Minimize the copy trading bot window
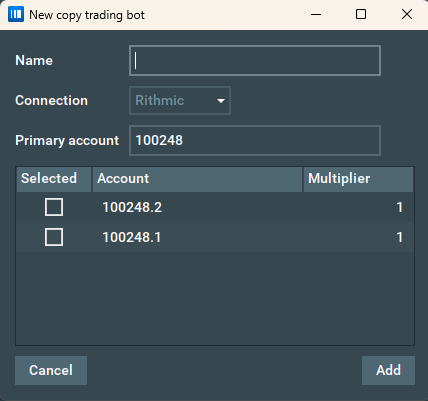The image size is (428, 401). click(316, 14)
